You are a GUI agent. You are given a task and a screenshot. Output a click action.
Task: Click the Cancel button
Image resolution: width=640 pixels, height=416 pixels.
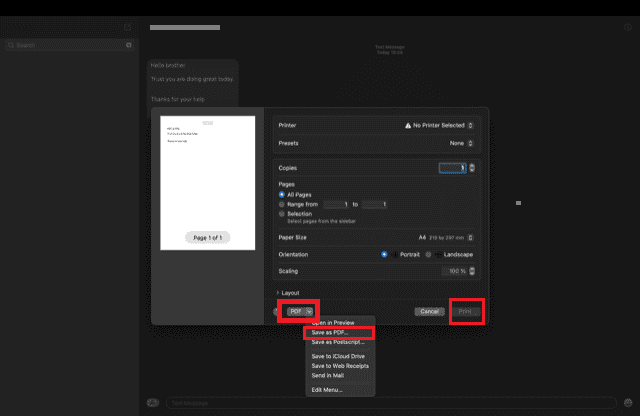429,311
